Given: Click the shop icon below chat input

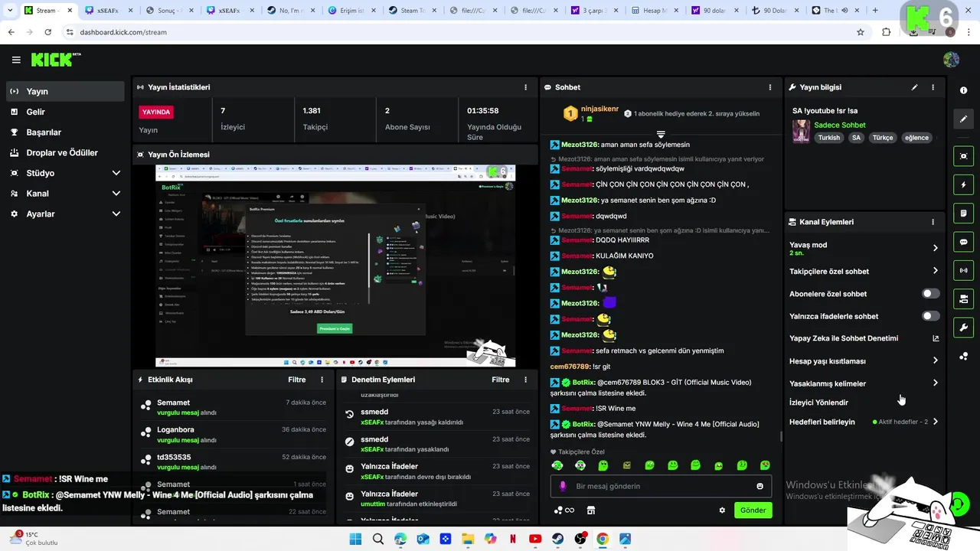Looking at the screenshot, I should click(590, 510).
